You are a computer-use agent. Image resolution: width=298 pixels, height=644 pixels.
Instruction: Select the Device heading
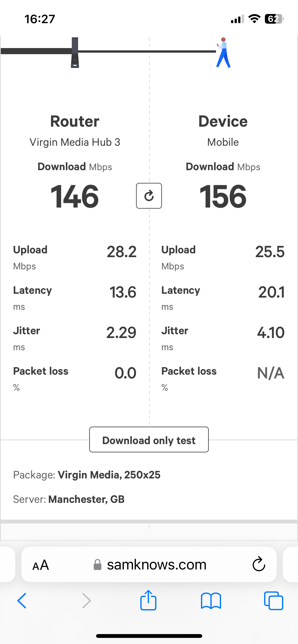pyautogui.click(x=223, y=121)
